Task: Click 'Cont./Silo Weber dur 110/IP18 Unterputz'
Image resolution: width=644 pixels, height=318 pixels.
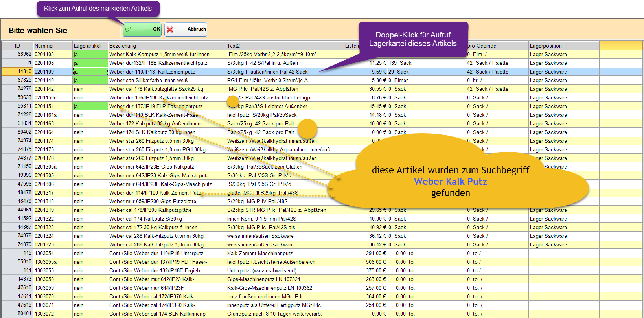Action: pos(167,253)
